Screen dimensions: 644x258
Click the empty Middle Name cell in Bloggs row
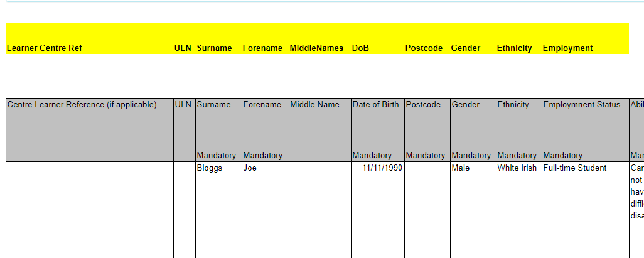(x=319, y=191)
